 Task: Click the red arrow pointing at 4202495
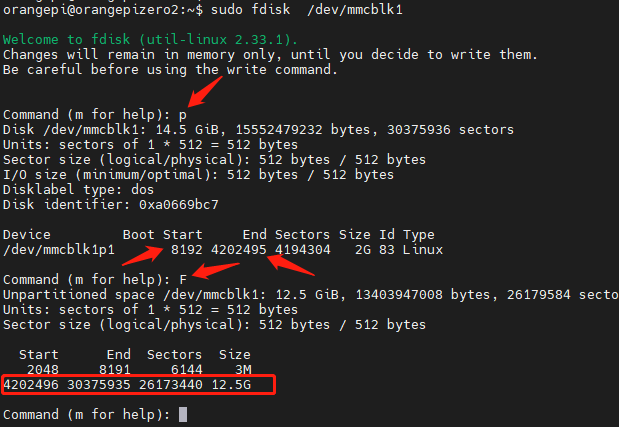click(291, 265)
